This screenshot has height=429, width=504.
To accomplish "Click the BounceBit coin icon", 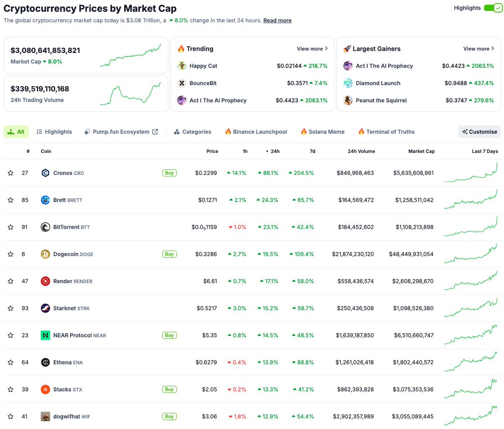I will (181, 83).
